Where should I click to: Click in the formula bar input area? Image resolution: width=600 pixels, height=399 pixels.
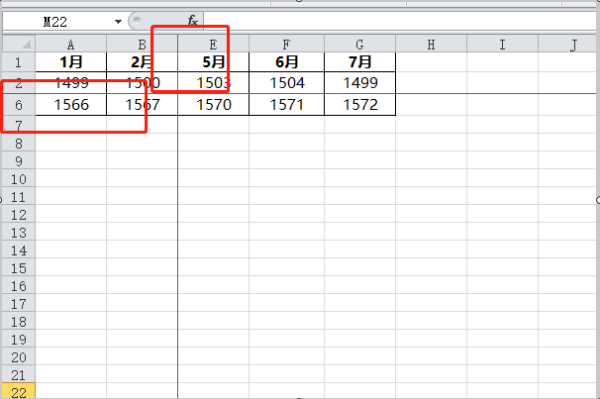[x=400, y=21]
